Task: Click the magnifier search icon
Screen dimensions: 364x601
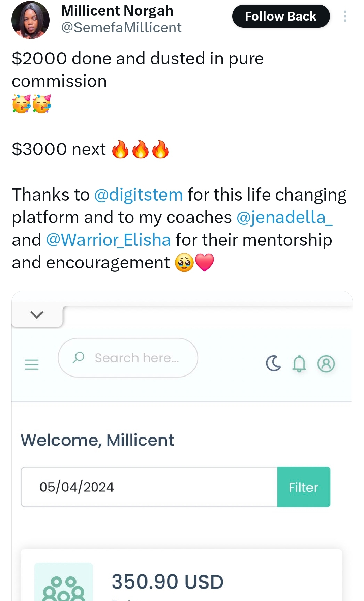Action: tap(79, 357)
